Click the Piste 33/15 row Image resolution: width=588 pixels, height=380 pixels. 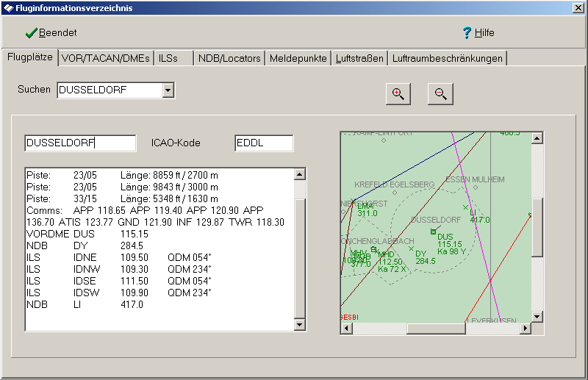(122, 198)
